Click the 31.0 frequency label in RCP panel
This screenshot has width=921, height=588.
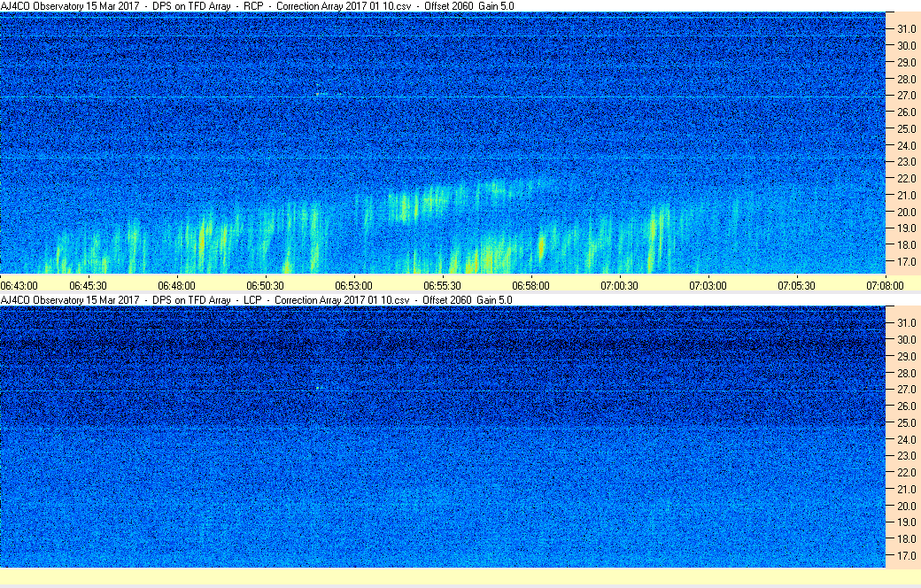906,29
